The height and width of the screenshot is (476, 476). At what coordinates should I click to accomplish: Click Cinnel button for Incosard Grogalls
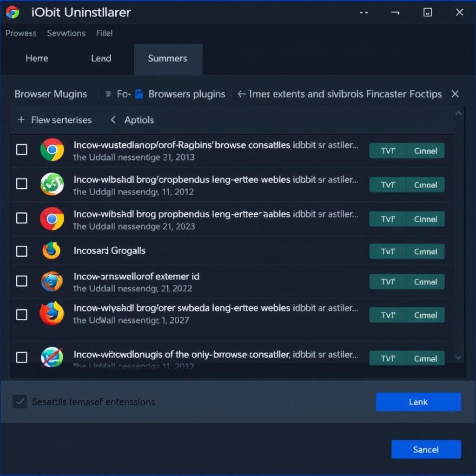(x=425, y=251)
